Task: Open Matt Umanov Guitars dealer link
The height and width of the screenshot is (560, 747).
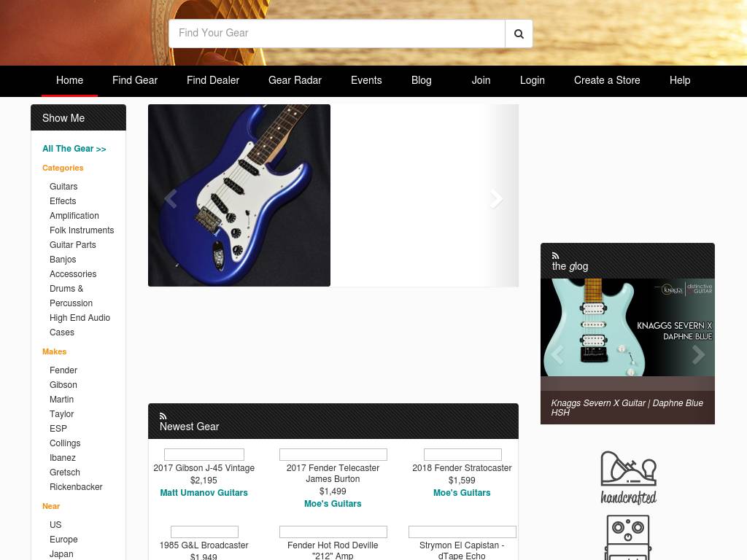Action: click(204, 493)
